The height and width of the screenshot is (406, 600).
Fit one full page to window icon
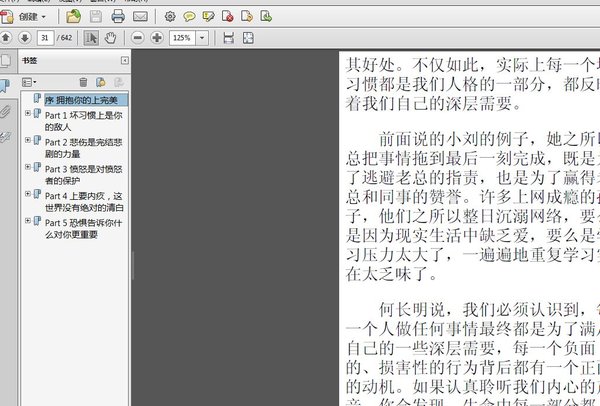248,38
